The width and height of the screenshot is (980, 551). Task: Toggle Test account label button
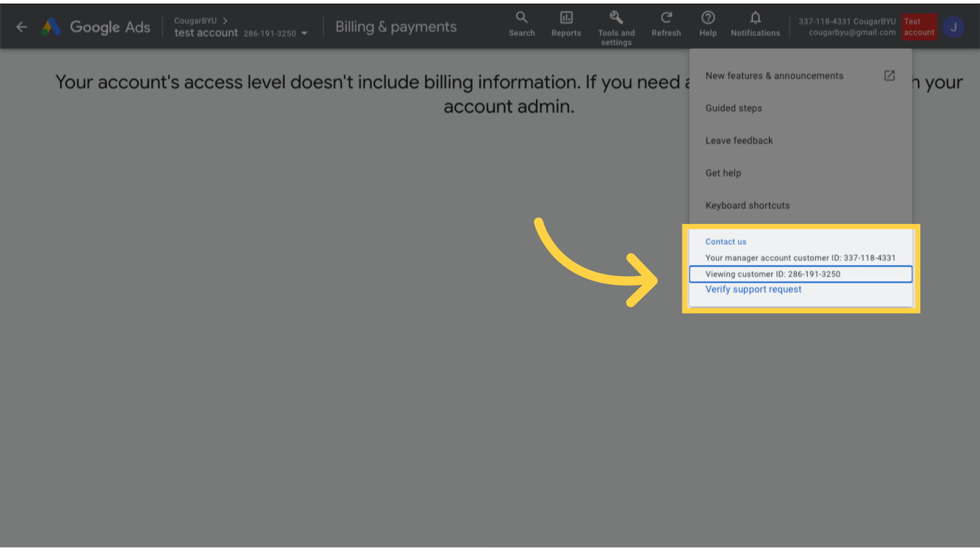tap(919, 27)
